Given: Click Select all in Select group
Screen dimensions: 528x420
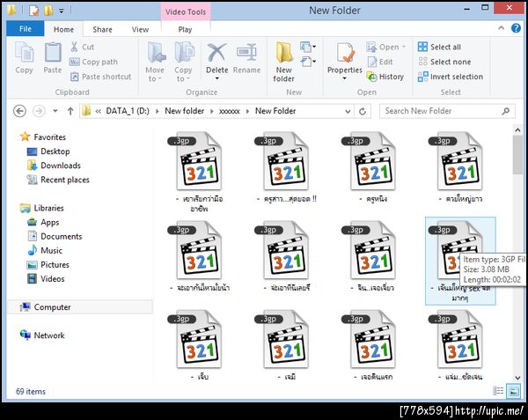Looking at the screenshot, I should 439,47.
